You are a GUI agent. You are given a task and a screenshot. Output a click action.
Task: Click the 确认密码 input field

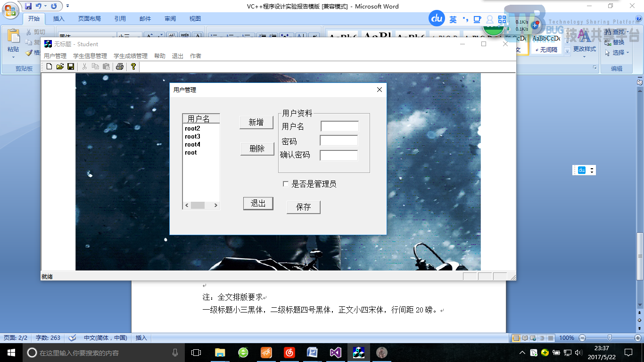(x=339, y=155)
